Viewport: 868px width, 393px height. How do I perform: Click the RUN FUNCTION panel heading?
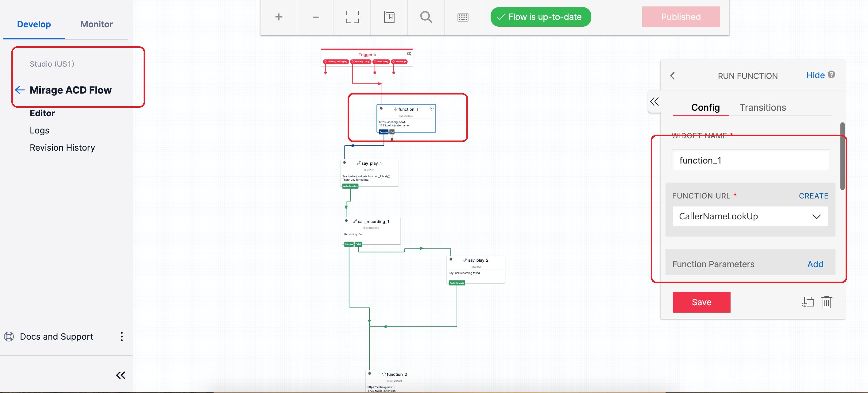click(747, 76)
